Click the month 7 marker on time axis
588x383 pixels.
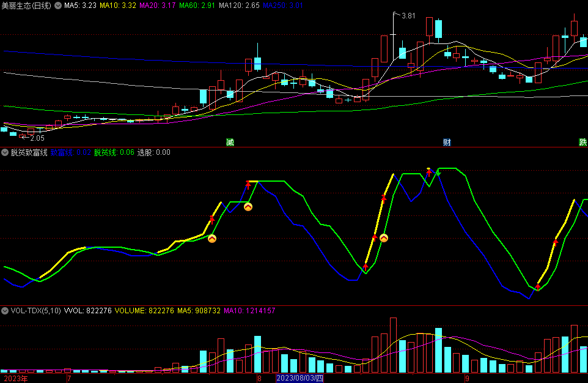point(70,379)
